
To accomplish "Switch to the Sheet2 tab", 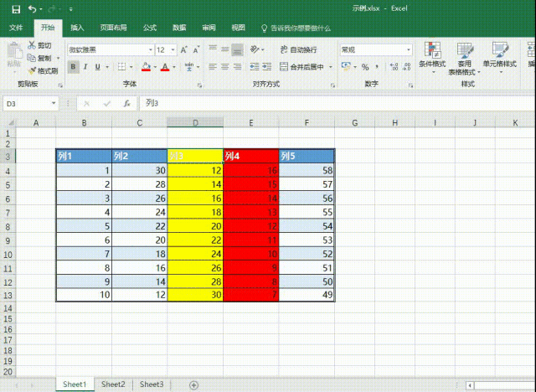I will (113, 384).
